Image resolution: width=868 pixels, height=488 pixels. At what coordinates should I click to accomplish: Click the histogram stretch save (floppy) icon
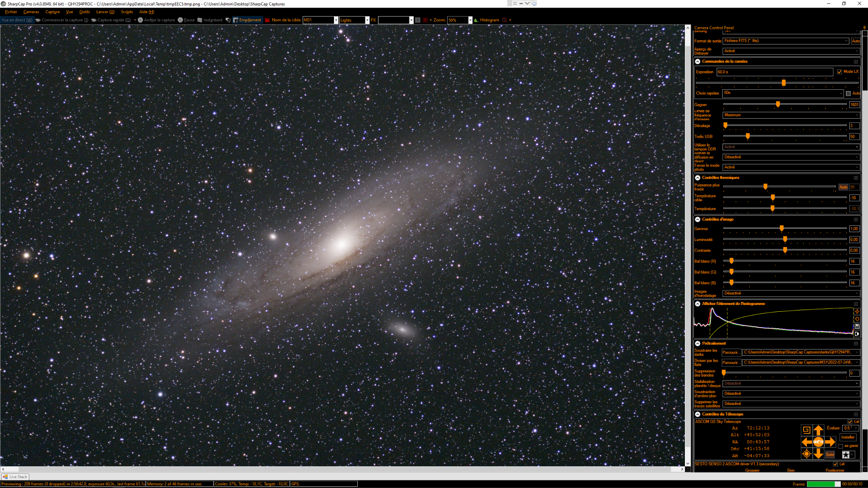click(857, 326)
